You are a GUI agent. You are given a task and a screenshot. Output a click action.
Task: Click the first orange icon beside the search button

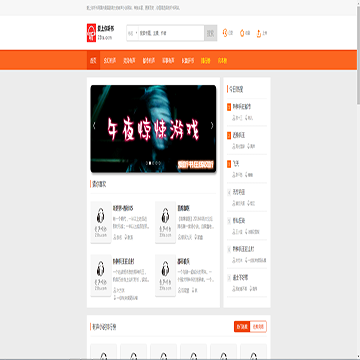point(225,33)
